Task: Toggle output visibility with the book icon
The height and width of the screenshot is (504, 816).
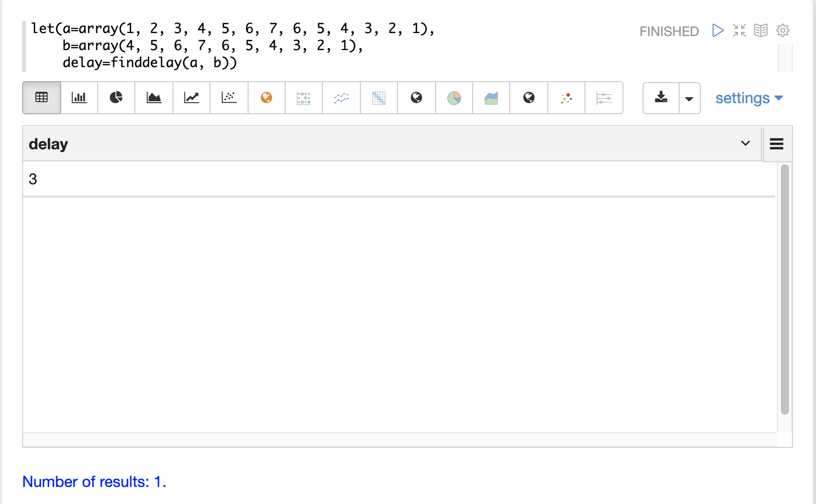Action: point(761,31)
